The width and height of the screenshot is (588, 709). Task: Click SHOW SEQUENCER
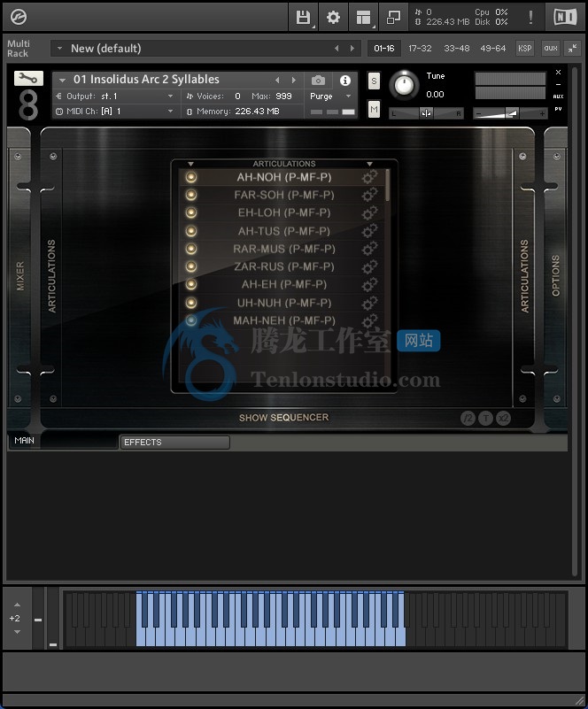tap(283, 418)
